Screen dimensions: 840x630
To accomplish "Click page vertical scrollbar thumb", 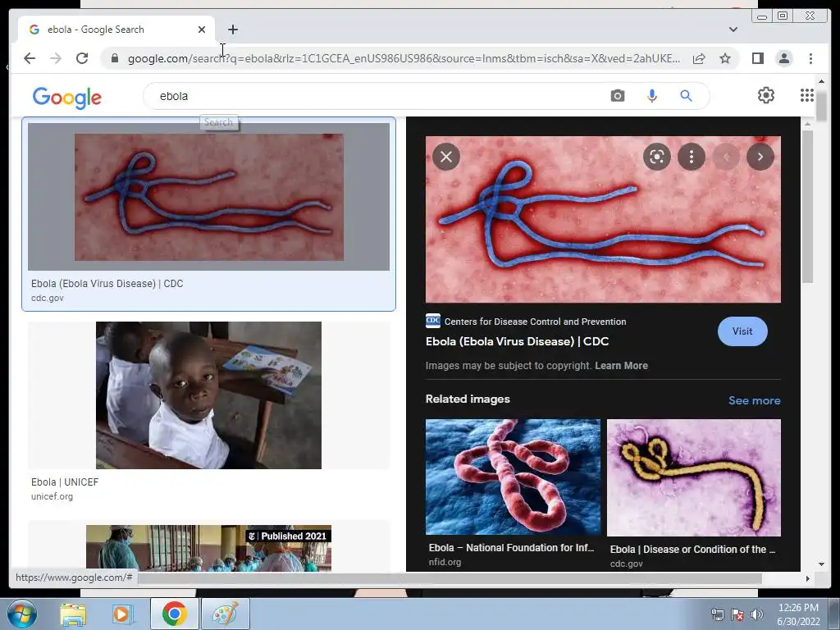I will [822, 105].
